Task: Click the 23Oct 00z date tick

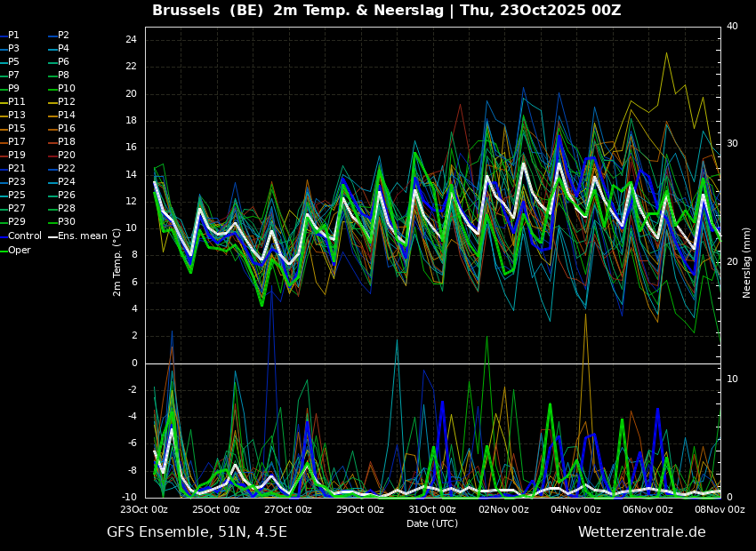Action: (145, 509)
